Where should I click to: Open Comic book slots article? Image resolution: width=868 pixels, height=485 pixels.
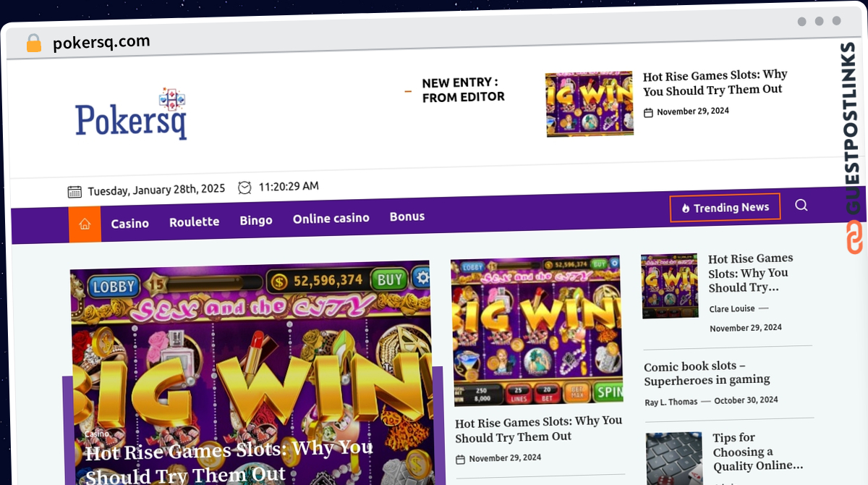(707, 373)
